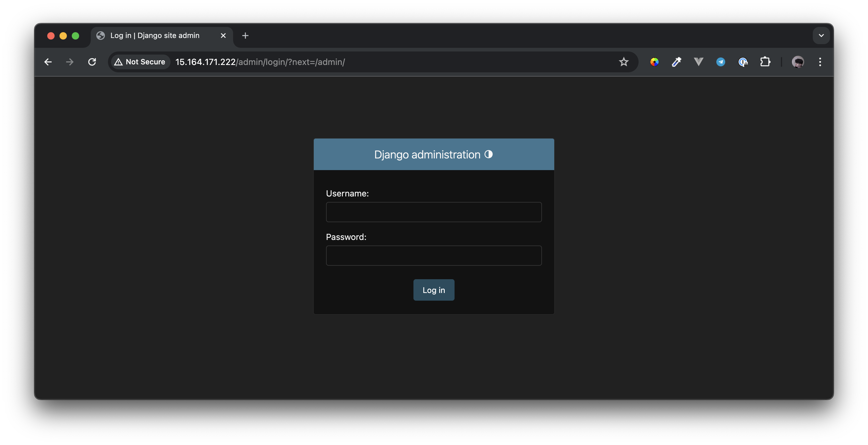Reload the current page

92,62
